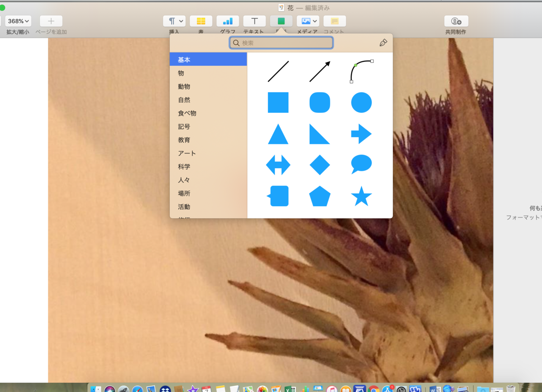Select the 科学 shape category
542x392 pixels.
tap(208, 167)
